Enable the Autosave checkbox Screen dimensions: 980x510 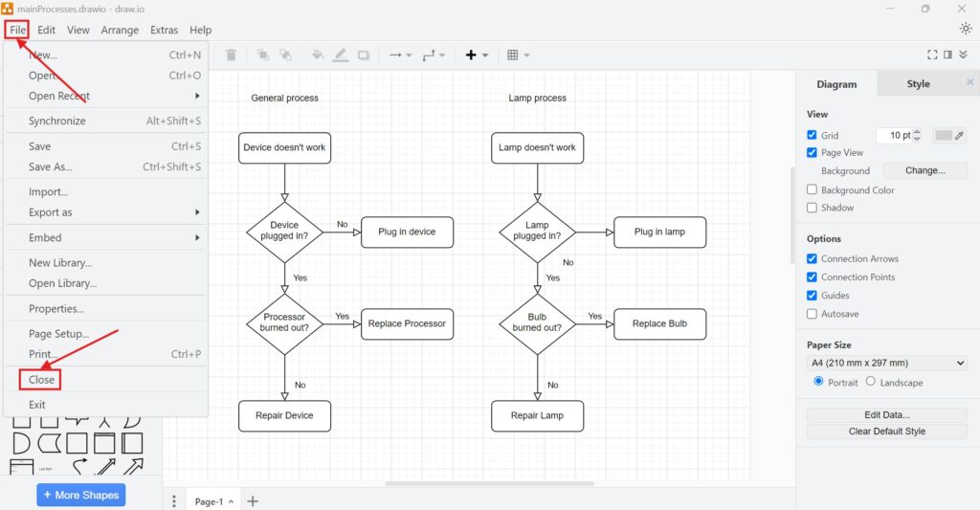pos(813,314)
